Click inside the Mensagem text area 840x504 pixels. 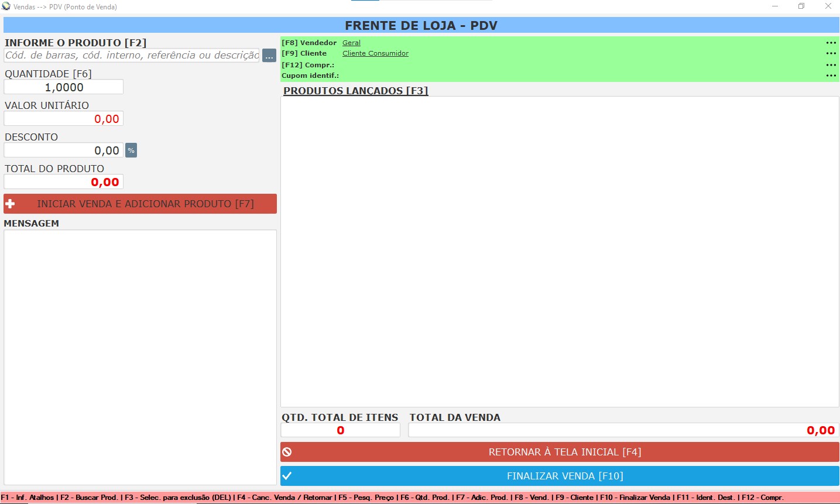(140, 357)
